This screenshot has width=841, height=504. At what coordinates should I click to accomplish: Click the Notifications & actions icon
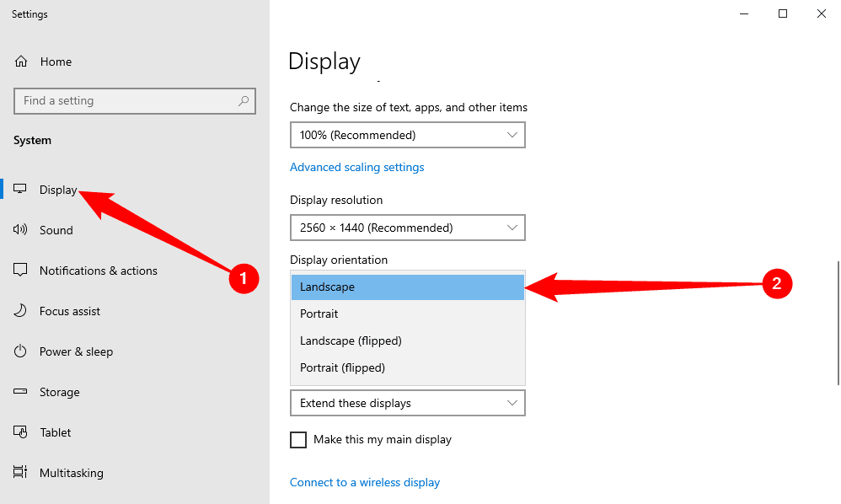click(22, 271)
